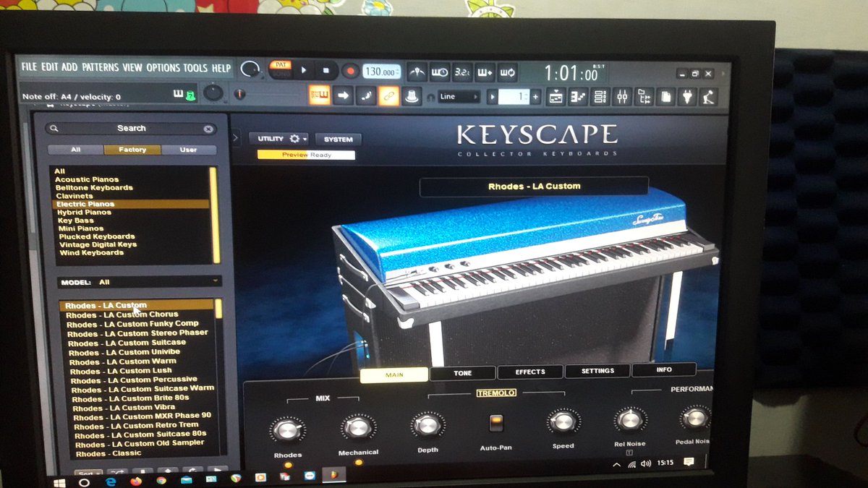Click the Record button
Viewport: 868px width, 488px height.
coord(350,71)
